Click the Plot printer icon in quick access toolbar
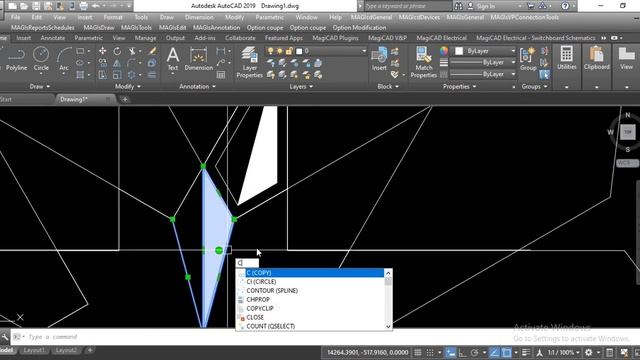The height and width of the screenshot is (360, 640). [x=83, y=6]
